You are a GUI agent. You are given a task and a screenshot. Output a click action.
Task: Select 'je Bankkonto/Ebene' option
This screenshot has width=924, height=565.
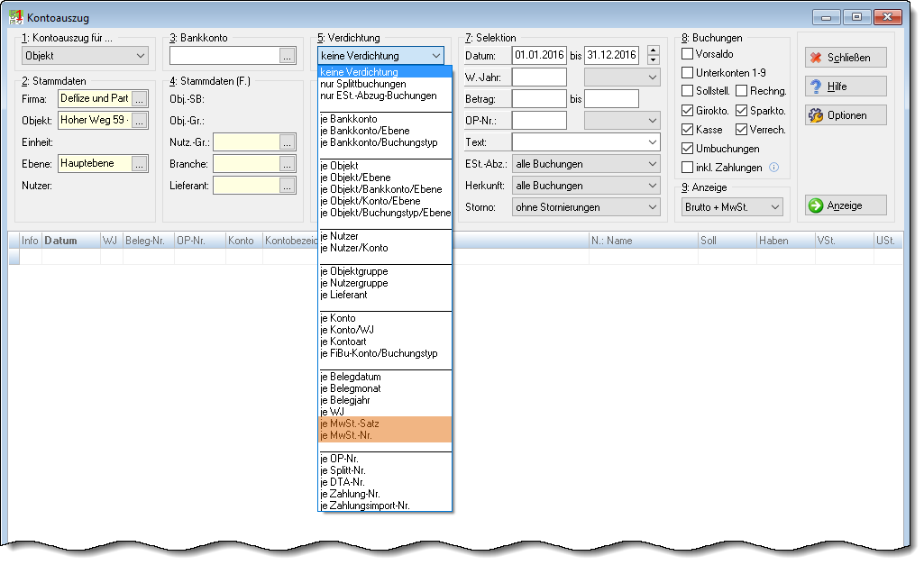385,131
